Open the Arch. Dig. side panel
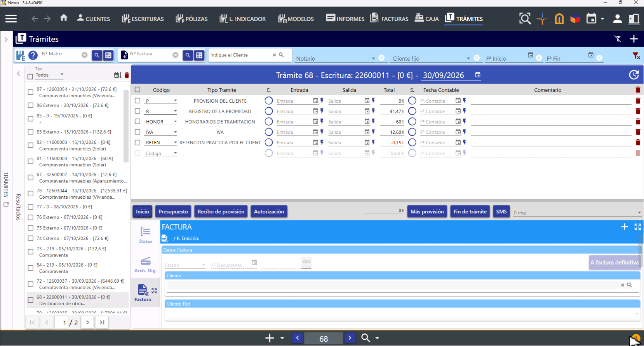Screen dimensions: 644x346 tap(146, 264)
